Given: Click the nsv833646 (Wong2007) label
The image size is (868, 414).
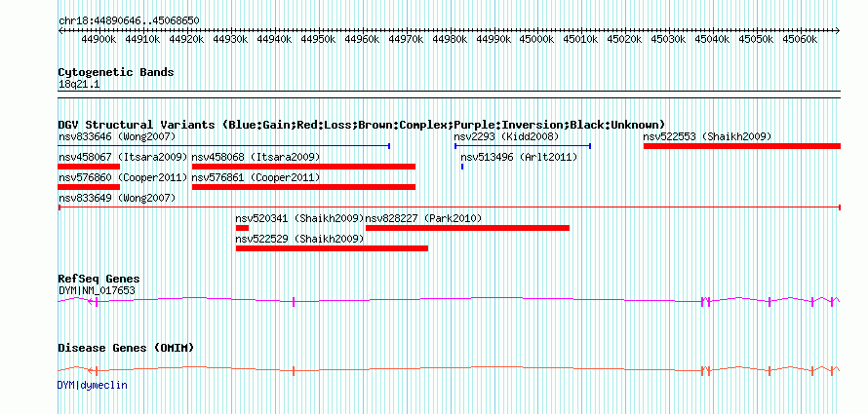Looking at the screenshot, I should point(117,136).
